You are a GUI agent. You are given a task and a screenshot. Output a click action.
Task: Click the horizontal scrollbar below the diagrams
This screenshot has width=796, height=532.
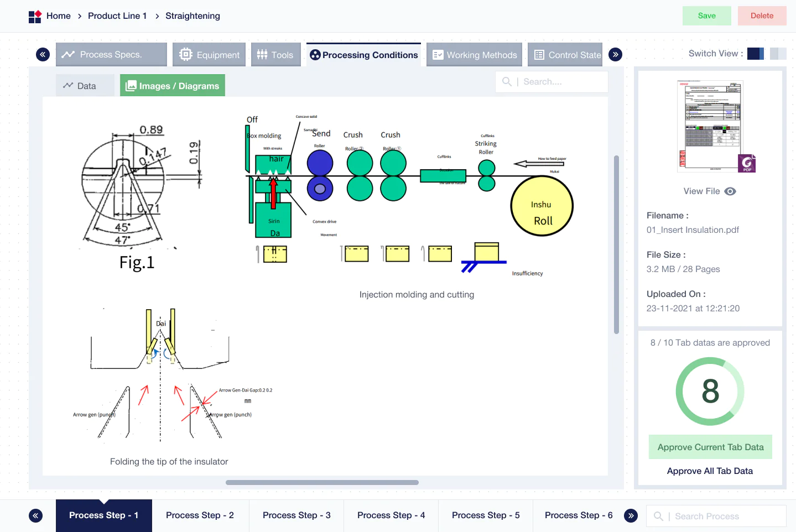(322, 483)
